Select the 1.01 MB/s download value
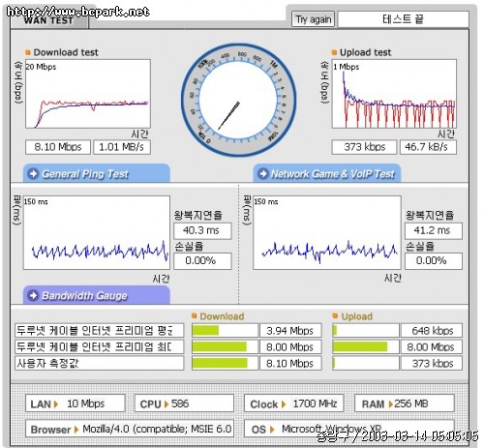Image resolution: width=484 pixels, height=448 pixels. (x=122, y=147)
